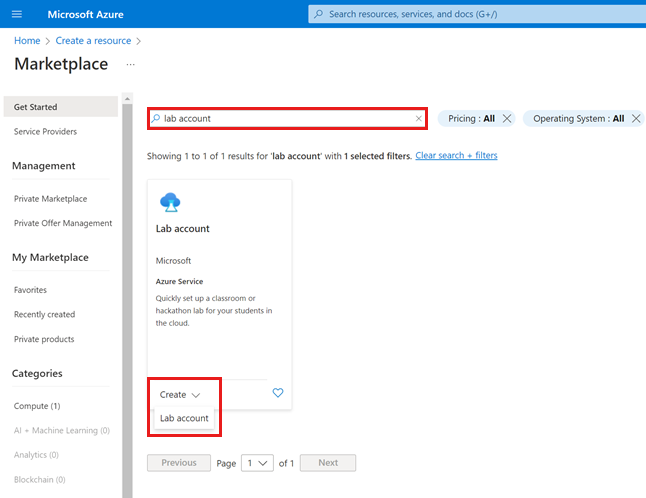The height and width of the screenshot is (498, 646).
Task: Click Clear search + filters link
Action: pyautogui.click(x=456, y=155)
